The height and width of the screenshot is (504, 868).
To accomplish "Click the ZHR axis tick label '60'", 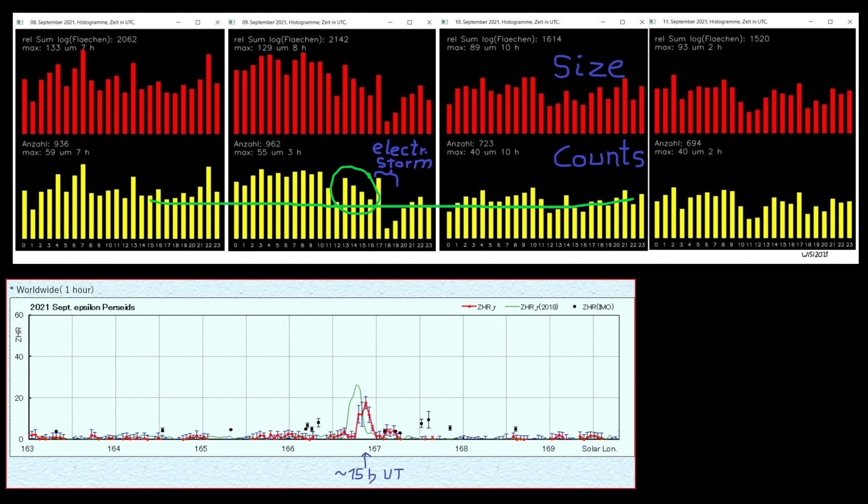I will click(x=19, y=316).
